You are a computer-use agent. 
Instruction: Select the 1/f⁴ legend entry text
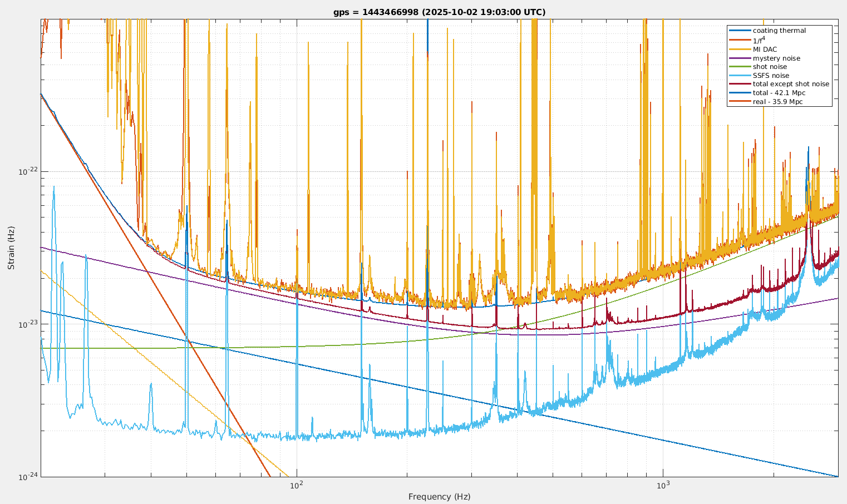point(759,39)
